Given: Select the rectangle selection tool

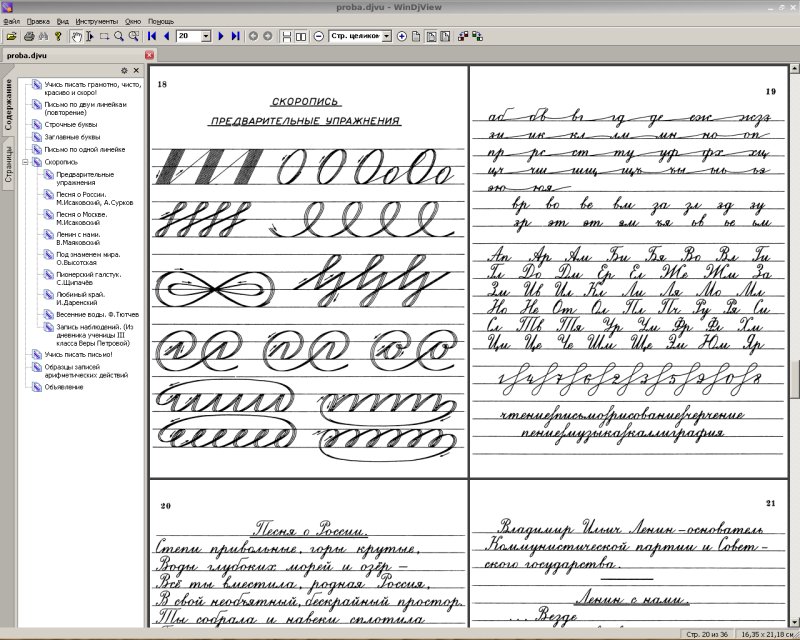Looking at the screenshot, I should 104,36.
